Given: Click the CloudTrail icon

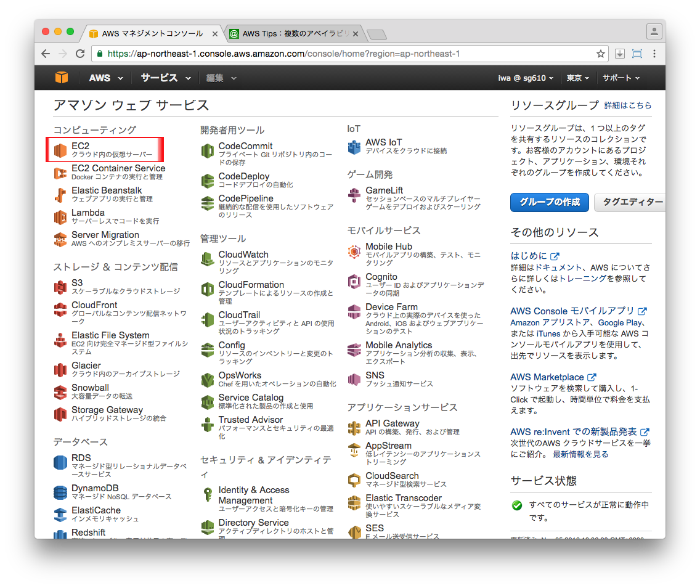Looking at the screenshot, I should point(207,320).
